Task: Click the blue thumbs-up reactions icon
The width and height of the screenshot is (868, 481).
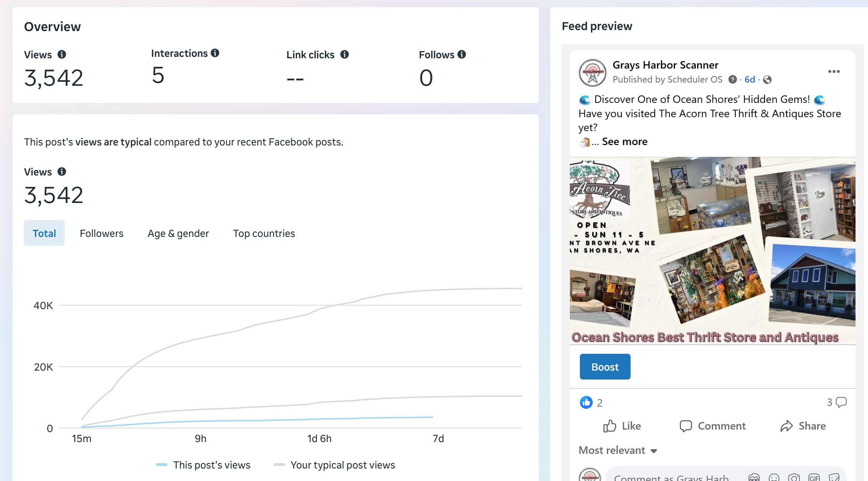Action: tap(586, 402)
